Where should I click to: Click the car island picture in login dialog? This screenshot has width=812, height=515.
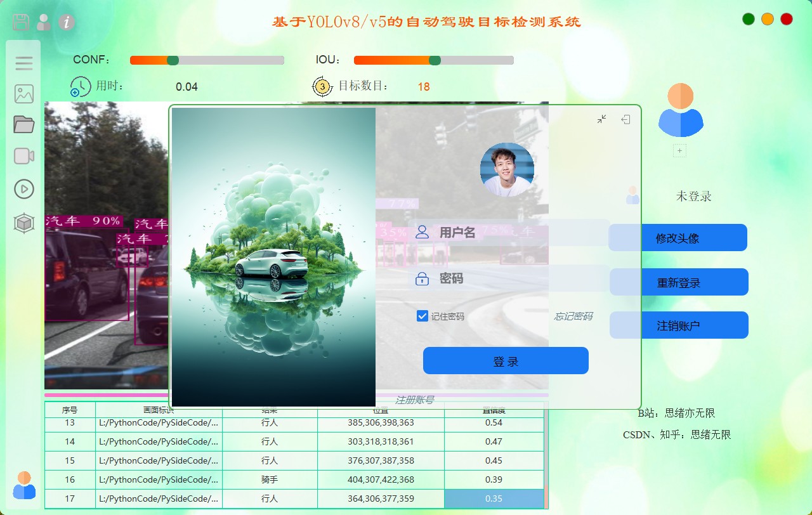point(273,257)
